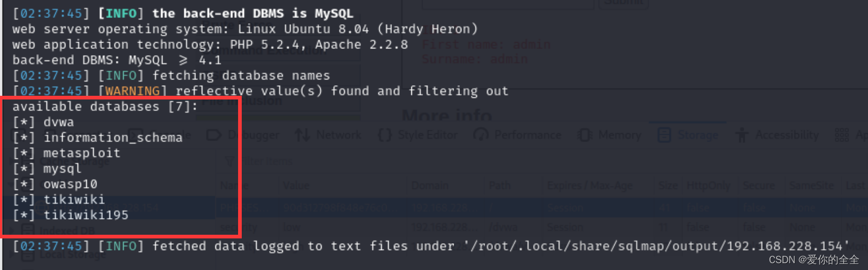Click the Style Editor braces icon
The image size is (868, 270).
(385, 135)
